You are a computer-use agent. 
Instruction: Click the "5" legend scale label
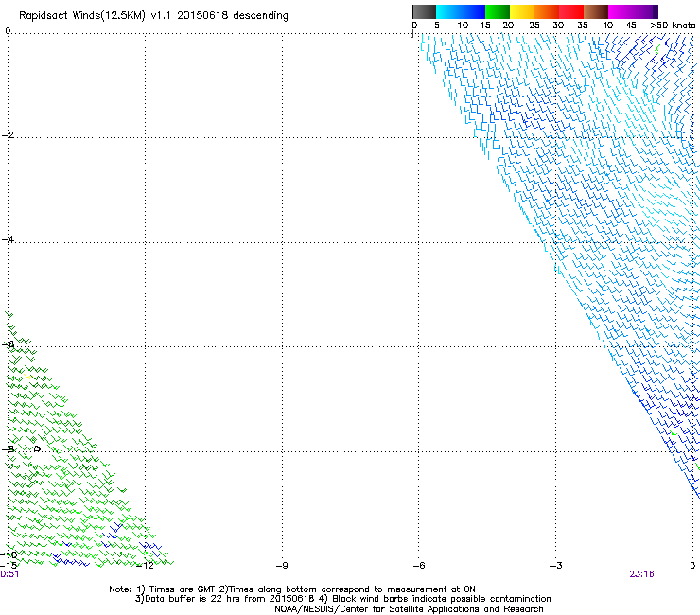[437, 26]
